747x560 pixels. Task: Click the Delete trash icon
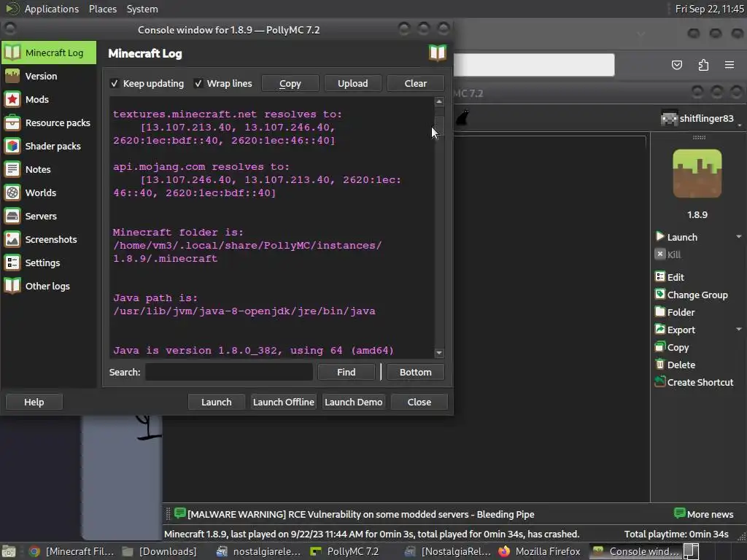(x=659, y=365)
